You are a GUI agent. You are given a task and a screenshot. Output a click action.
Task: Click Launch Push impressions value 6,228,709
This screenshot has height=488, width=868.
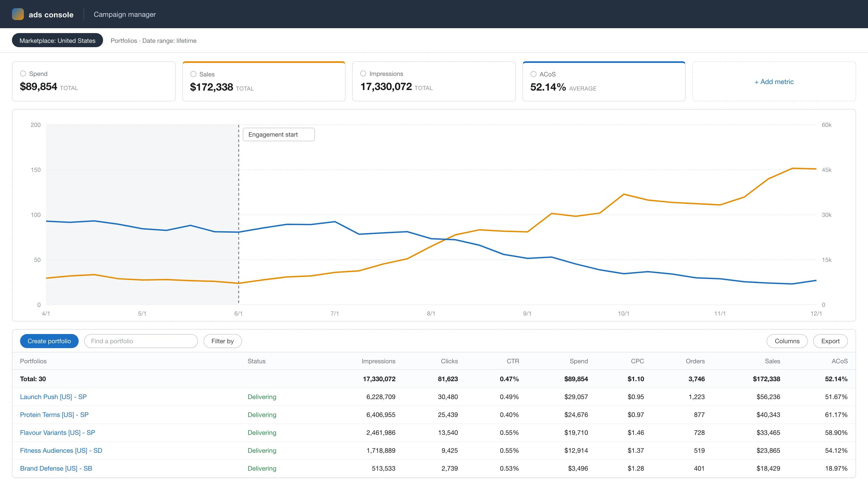[381, 397]
